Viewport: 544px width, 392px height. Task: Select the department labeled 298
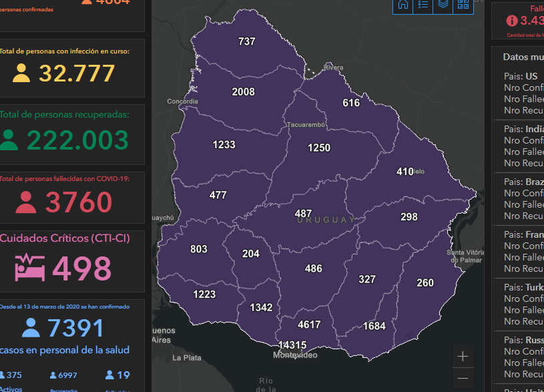tap(409, 217)
